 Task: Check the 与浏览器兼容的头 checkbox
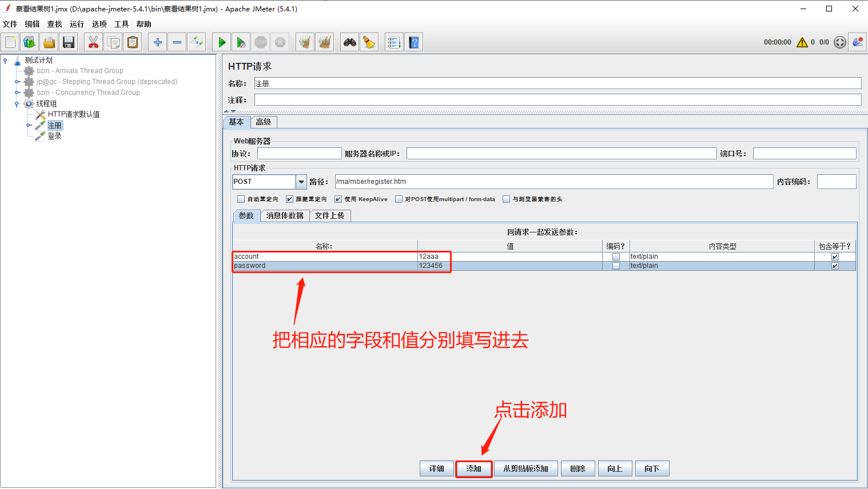506,199
